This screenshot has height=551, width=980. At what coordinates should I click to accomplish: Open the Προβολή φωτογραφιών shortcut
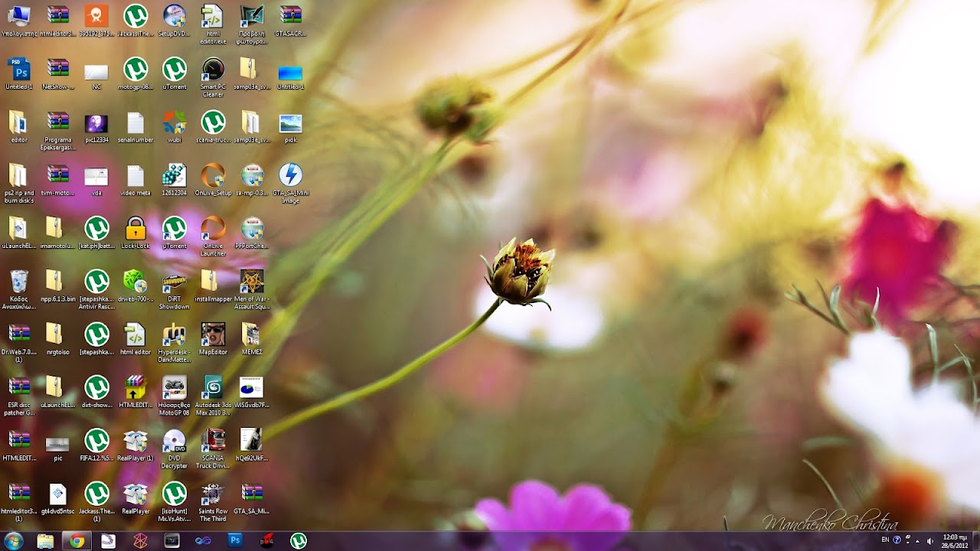[252, 24]
